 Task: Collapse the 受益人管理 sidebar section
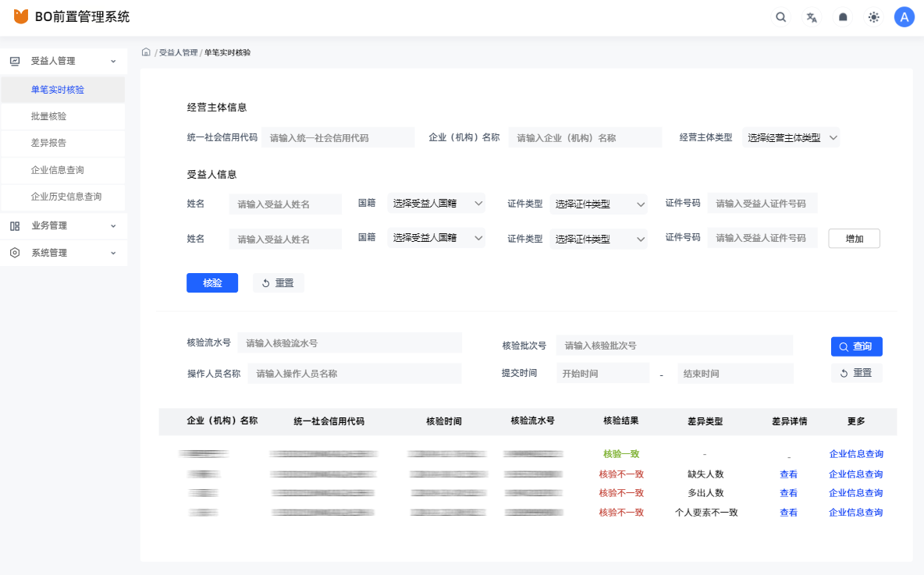pos(114,60)
